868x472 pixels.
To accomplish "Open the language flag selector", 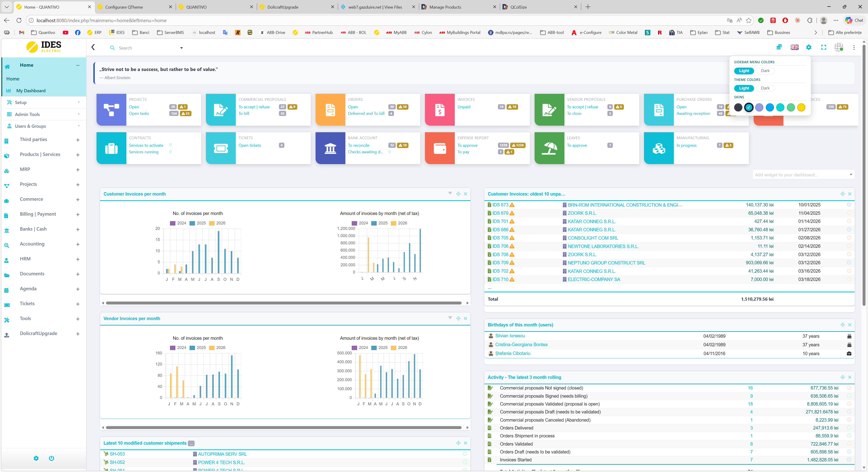I will (x=794, y=47).
